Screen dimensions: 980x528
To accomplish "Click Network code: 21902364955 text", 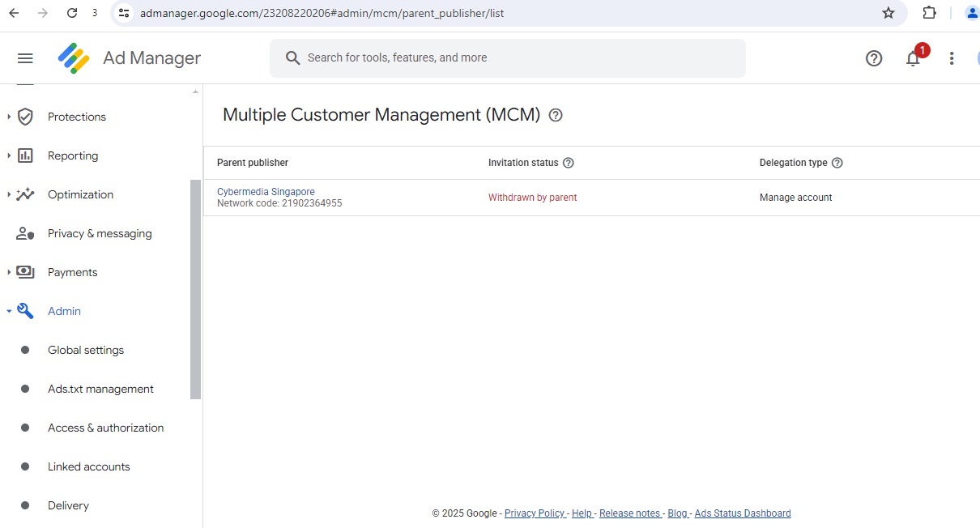I will click(279, 203).
